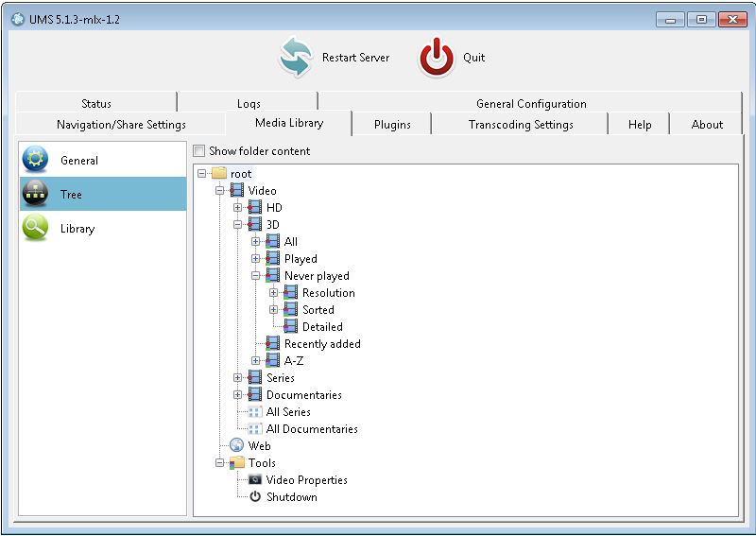Click the Restart Server label

[355, 58]
